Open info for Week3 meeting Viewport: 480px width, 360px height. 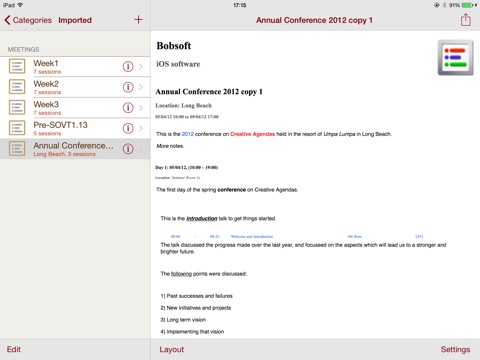[x=128, y=108]
